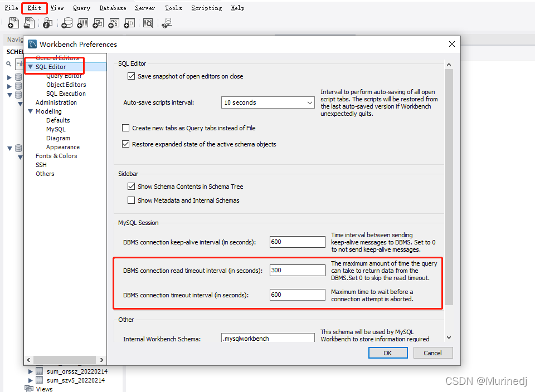Screen dimensions: 535x392
Task: Create a new schema in the connected server
Action: click(67, 23)
